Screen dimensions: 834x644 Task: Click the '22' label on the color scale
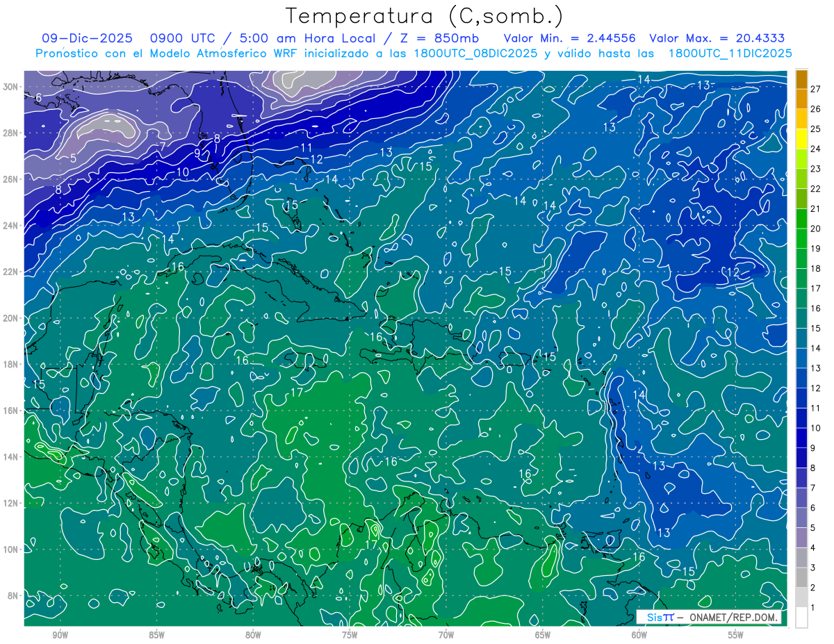tap(815, 189)
